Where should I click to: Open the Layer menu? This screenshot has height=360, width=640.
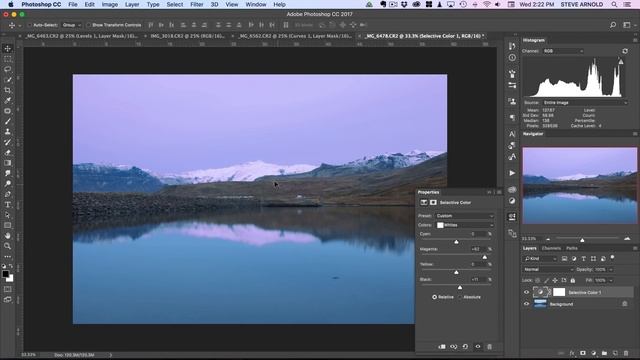pyautogui.click(x=132, y=4)
